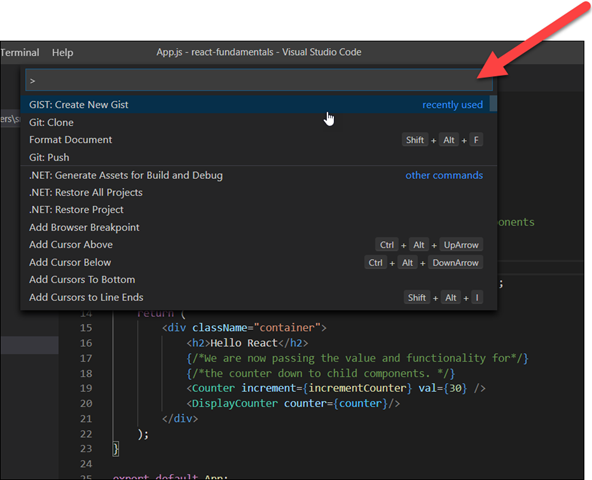Click line number 19 in the gutter
This screenshot has height=480, width=592.
[86, 388]
